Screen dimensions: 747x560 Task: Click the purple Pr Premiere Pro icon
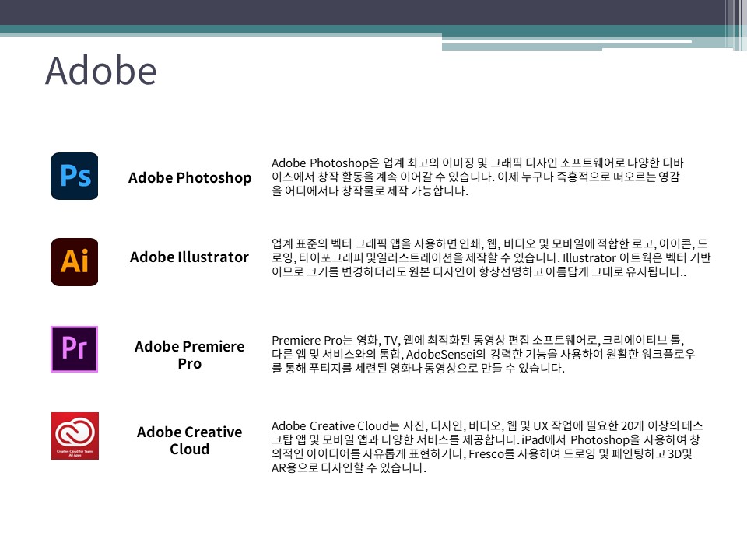(75, 349)
